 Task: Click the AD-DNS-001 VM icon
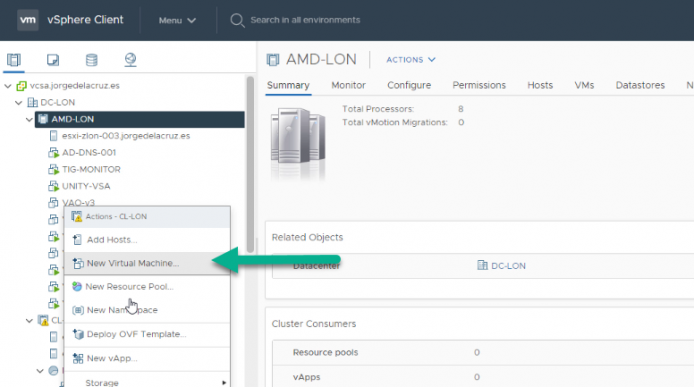pyautogui.click(x=53, y=153)
